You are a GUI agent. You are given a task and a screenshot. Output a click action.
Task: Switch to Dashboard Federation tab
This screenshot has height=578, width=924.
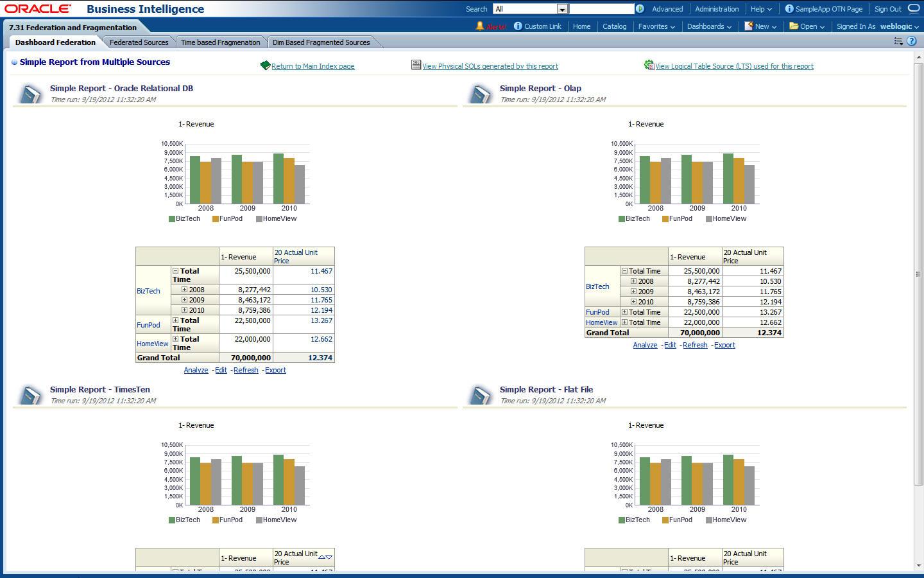point(55,42)
